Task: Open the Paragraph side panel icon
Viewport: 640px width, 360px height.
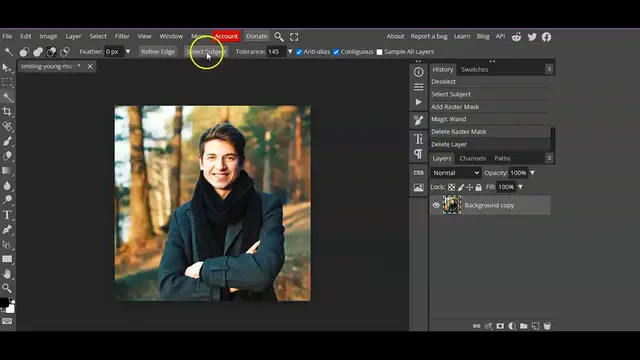Action: (418, 154)
